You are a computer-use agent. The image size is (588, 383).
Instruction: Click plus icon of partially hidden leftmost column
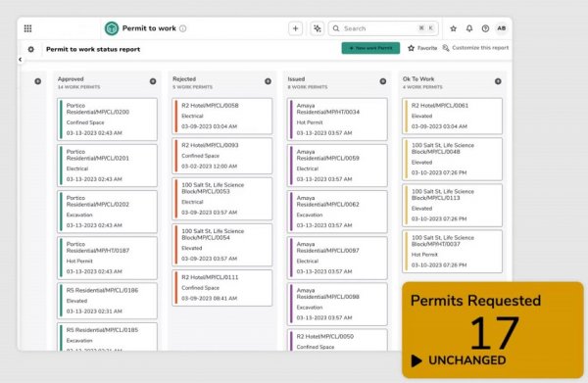click(x=38, y=81)
